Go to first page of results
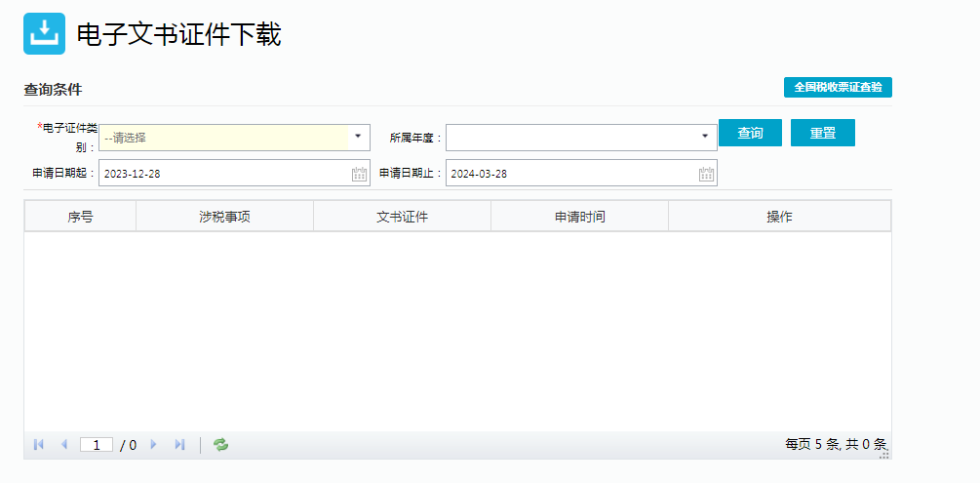 click(39, 445)
